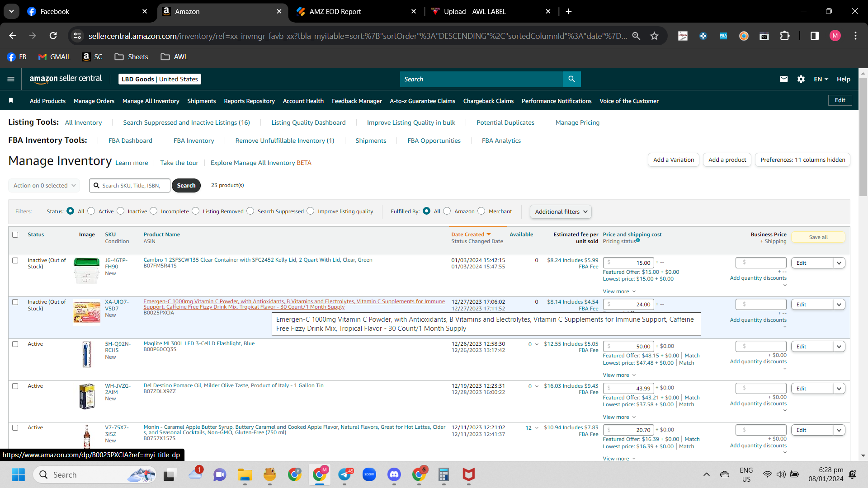This screenshot has height=488, width=868.
Task: Select the Cambro container row checkbox
Action: coord(15,260)
